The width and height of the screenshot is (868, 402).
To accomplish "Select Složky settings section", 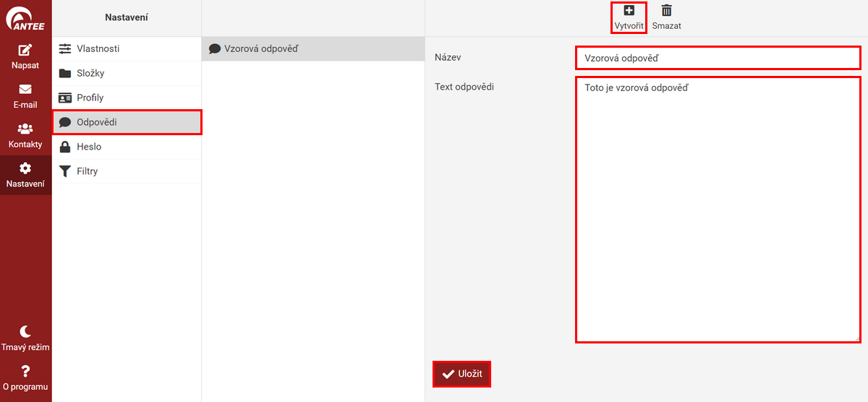I will [90, 73].
